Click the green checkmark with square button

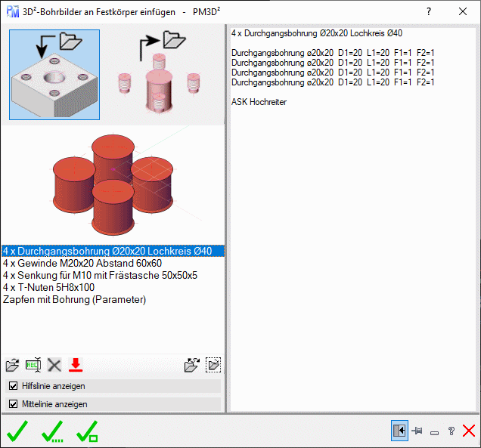tap(87, 432)
